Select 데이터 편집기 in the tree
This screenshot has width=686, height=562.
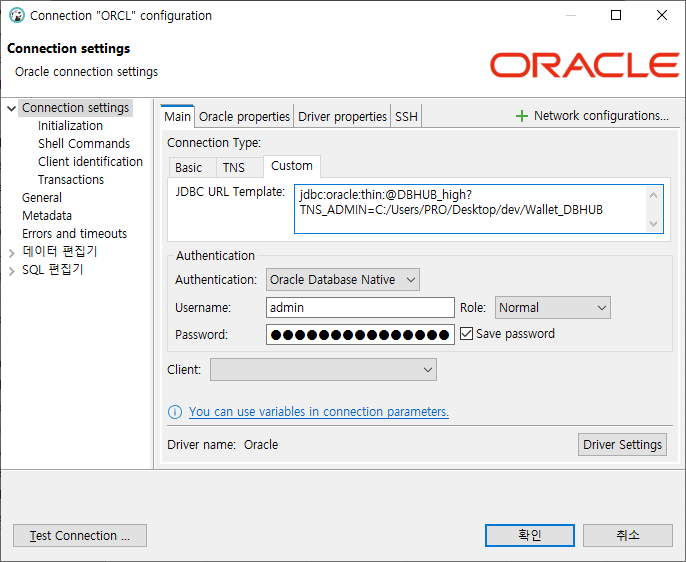60,251
